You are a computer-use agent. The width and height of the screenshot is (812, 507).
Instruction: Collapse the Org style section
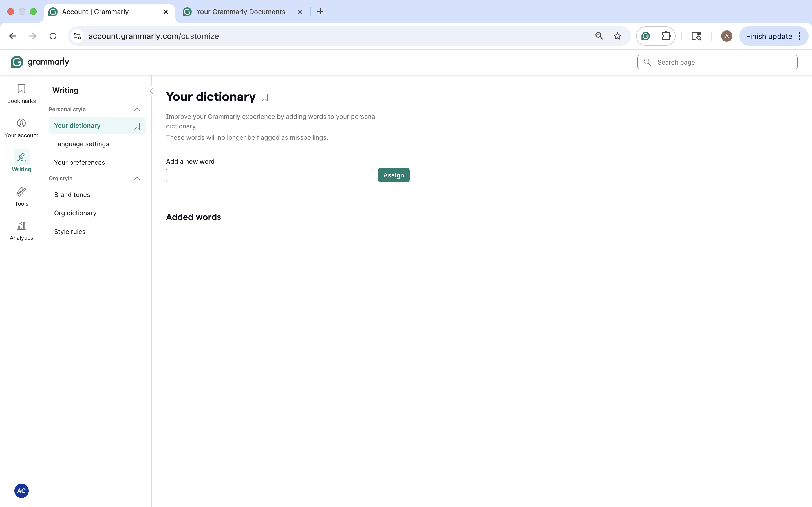[x=136, y=178]
